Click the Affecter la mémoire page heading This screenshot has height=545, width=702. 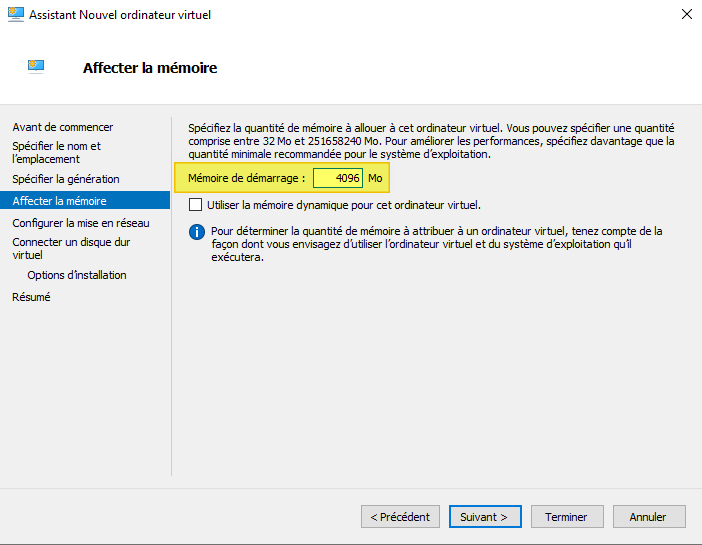[x=150, y=68]
